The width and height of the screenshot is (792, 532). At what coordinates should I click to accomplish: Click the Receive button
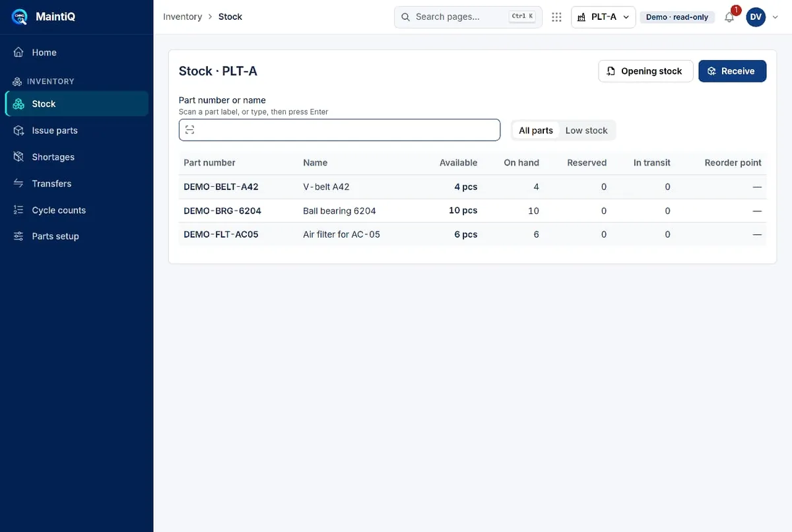click(733, 71)
